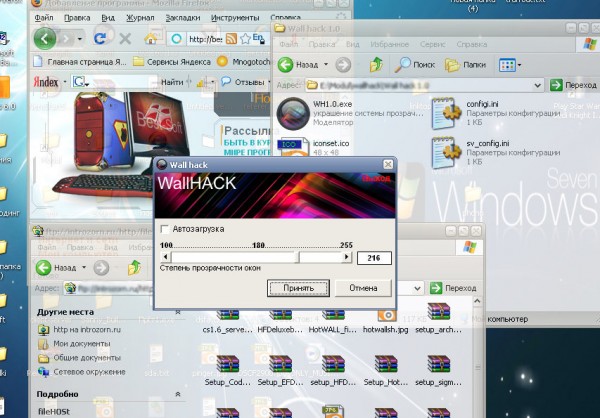This screenshot has height=418, width=600.
Task: Click the Firefox back arrow button
Action: click(45, 39)
